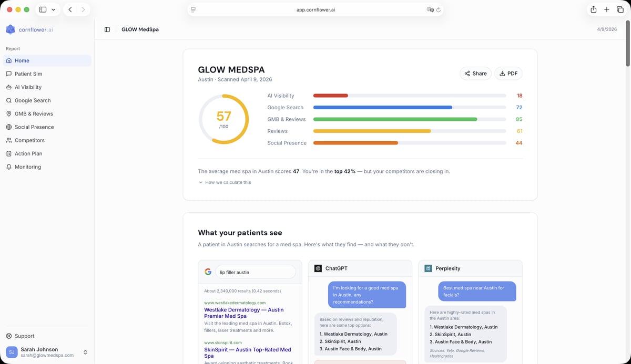This screenshot has width=631, height=364.
Task: Toggle the app sidebar panel icon
Action: pyautogui.click(x=107, y=29)
